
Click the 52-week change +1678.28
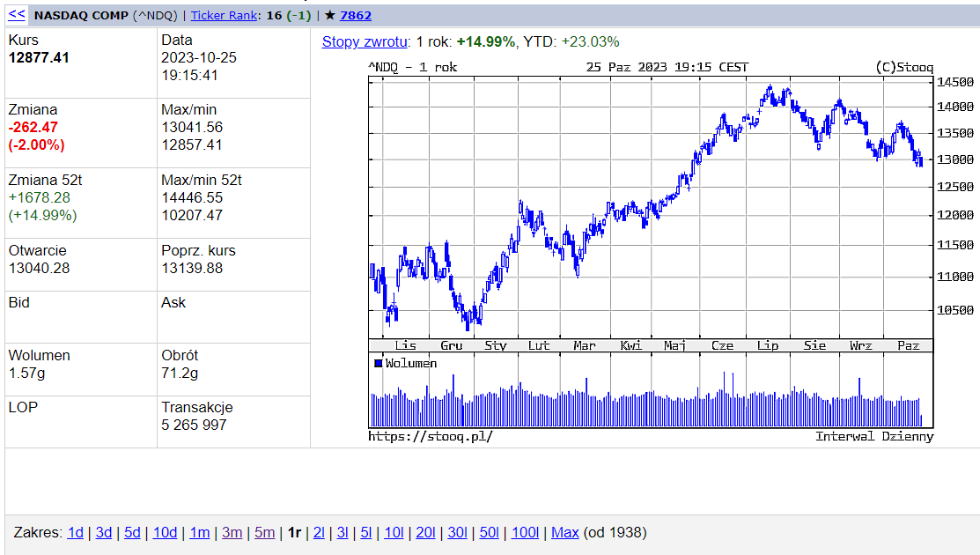coord(40,198)
